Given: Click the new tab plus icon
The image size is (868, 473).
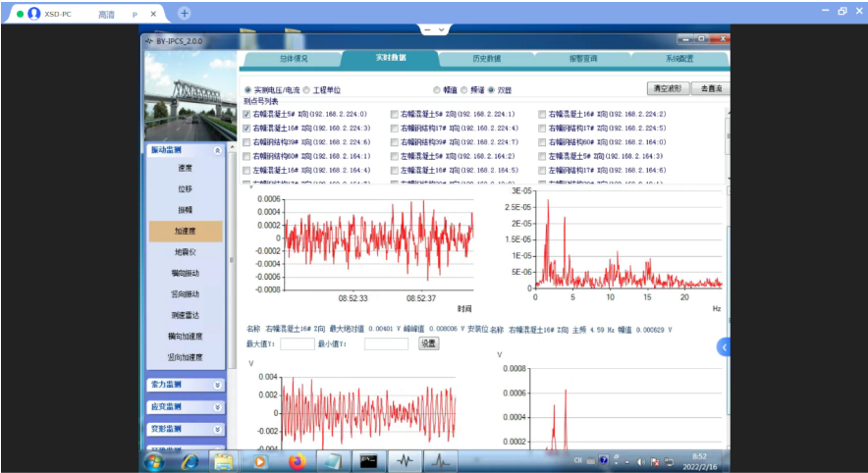Looking at the screenshot, I should (x=184, y=13).
